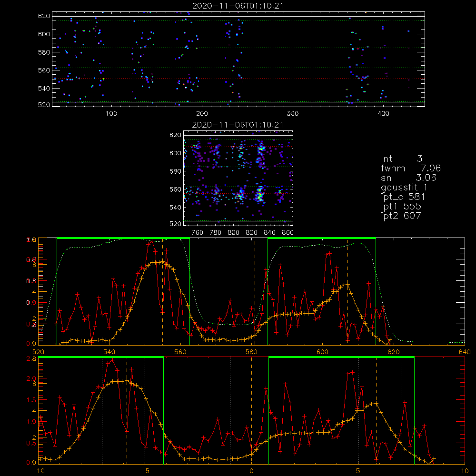This screenshot has height=476, width=476.
Task: Click x-axis label 840 on middle image
Action: pos(269,233)
